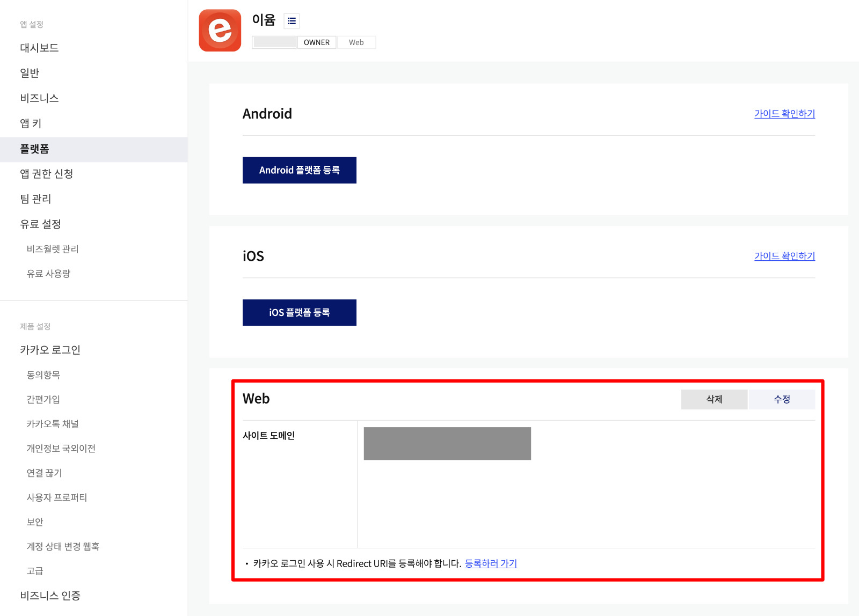Screen dimensions: 859x616
Task: Click the Web badge under app name
Action: coord(356,42)
